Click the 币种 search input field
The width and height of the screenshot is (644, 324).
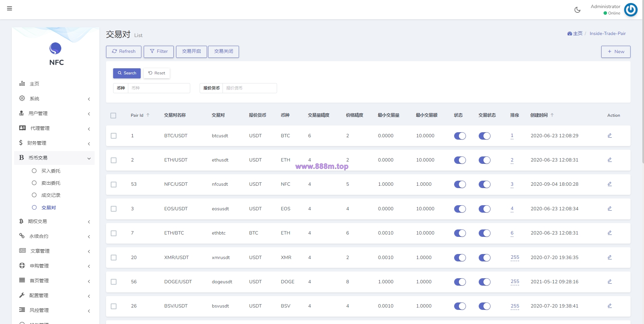point(159,88)
